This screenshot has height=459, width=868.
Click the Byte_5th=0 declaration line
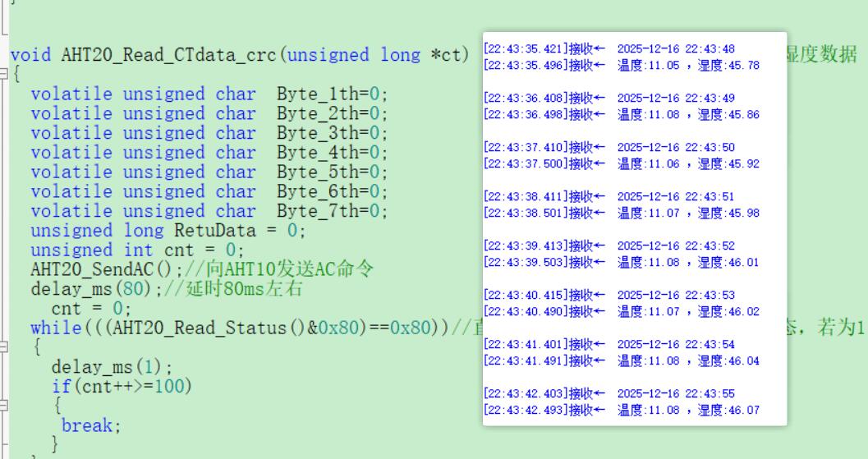[x=209, y=172]
